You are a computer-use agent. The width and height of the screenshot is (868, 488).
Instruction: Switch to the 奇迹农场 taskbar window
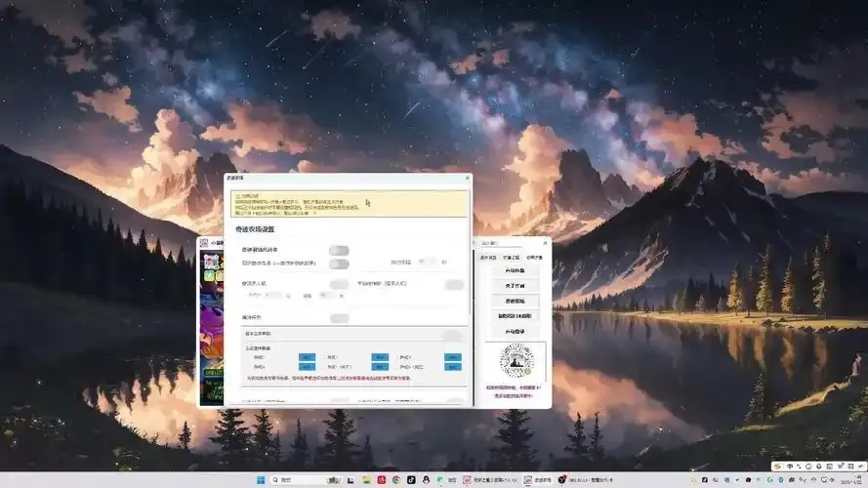pyautogui.click(x=538, y=479)
